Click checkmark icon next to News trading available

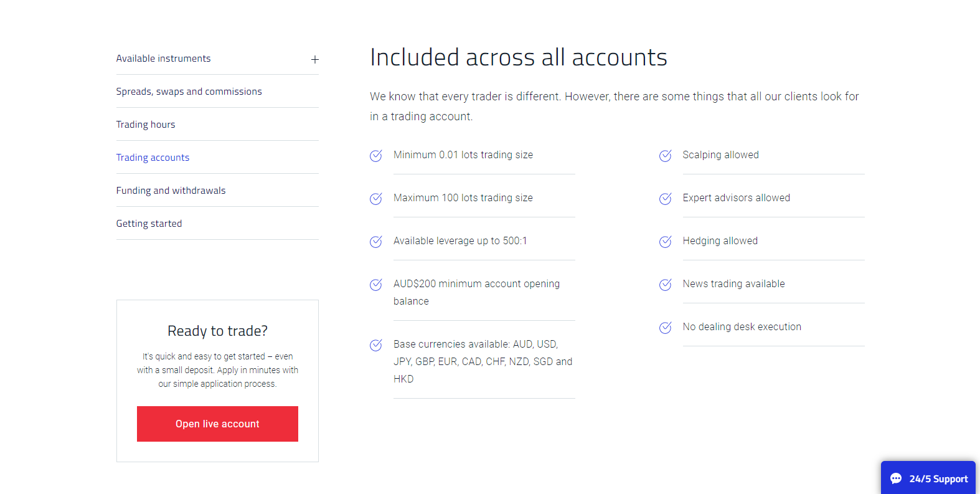pyautogui.click(x=666, y=285)
